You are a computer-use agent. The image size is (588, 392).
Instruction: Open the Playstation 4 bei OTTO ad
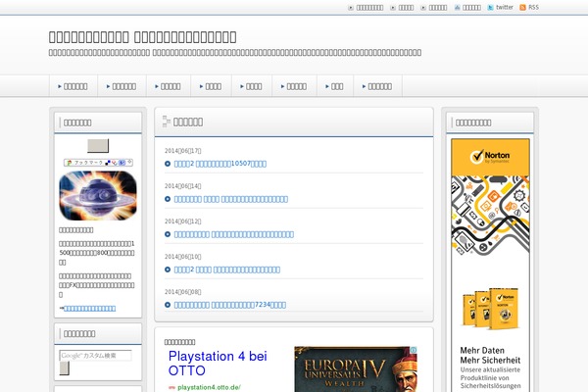pos(218,364)
